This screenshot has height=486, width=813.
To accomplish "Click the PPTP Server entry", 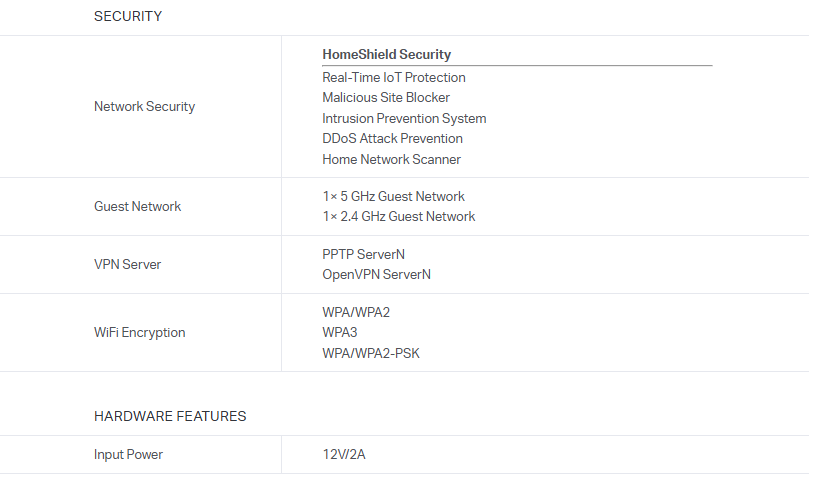I will (x=363, y=254).
